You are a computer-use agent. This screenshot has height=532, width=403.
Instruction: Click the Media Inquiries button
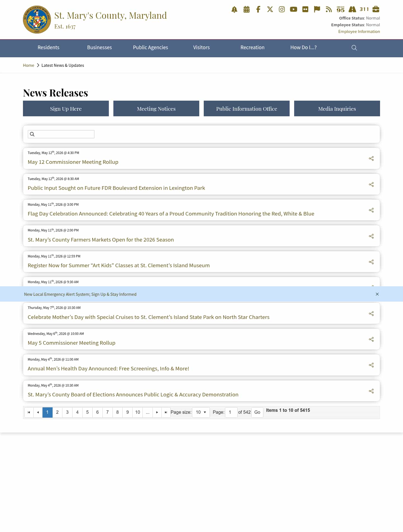tap(337, 108)
